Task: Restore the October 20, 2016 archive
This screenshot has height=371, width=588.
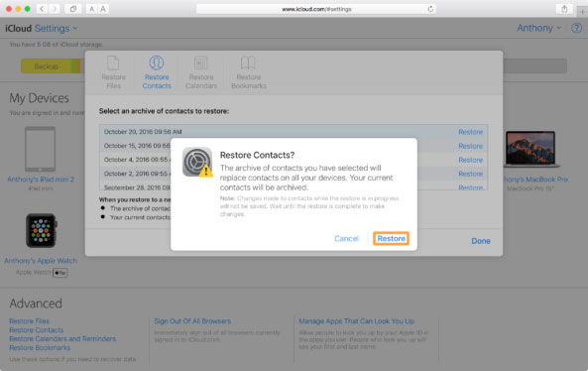Action: pyautogui.click(x=470, y=132)
